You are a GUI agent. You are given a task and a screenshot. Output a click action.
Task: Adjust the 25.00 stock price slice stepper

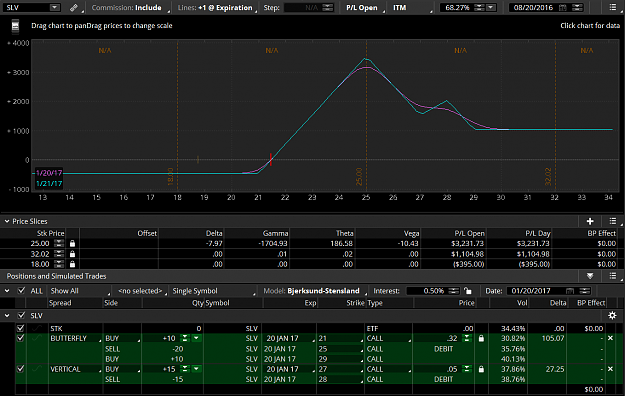tap(59, 243)
